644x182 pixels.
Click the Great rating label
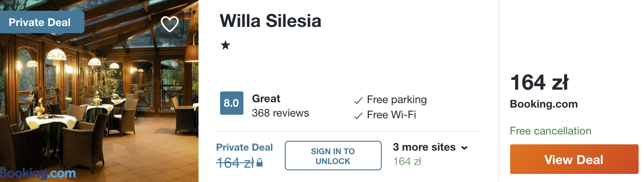(266, 99)
